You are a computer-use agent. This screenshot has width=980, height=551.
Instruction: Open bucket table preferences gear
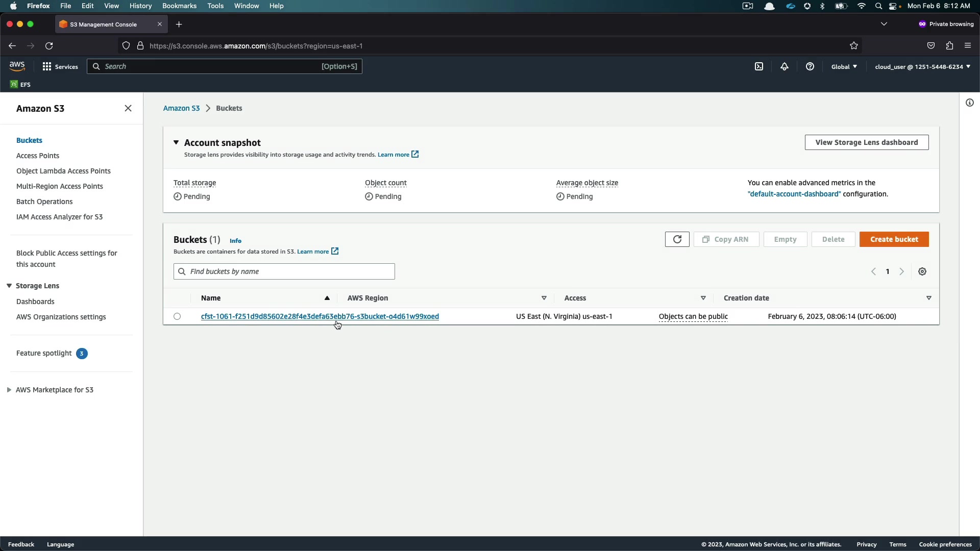[x=922, y=271]
